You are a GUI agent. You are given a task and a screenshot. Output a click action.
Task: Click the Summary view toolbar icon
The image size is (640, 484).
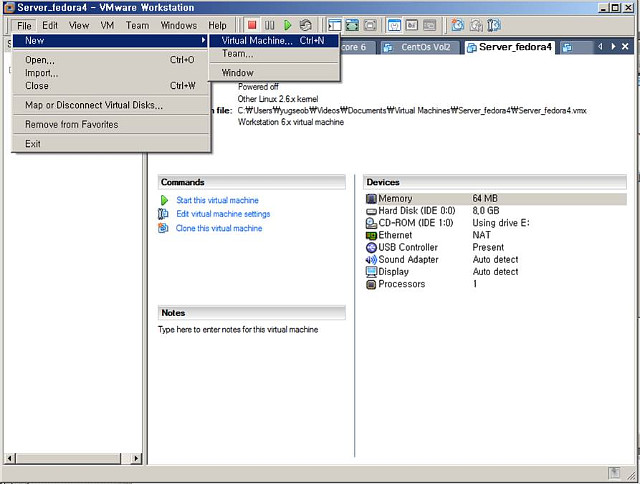coord(394,25)
